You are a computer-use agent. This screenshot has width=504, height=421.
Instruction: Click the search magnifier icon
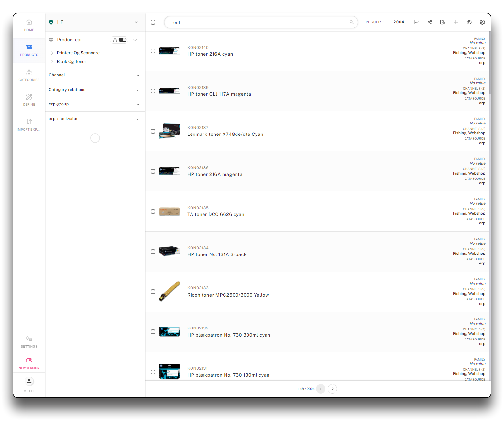351,22
